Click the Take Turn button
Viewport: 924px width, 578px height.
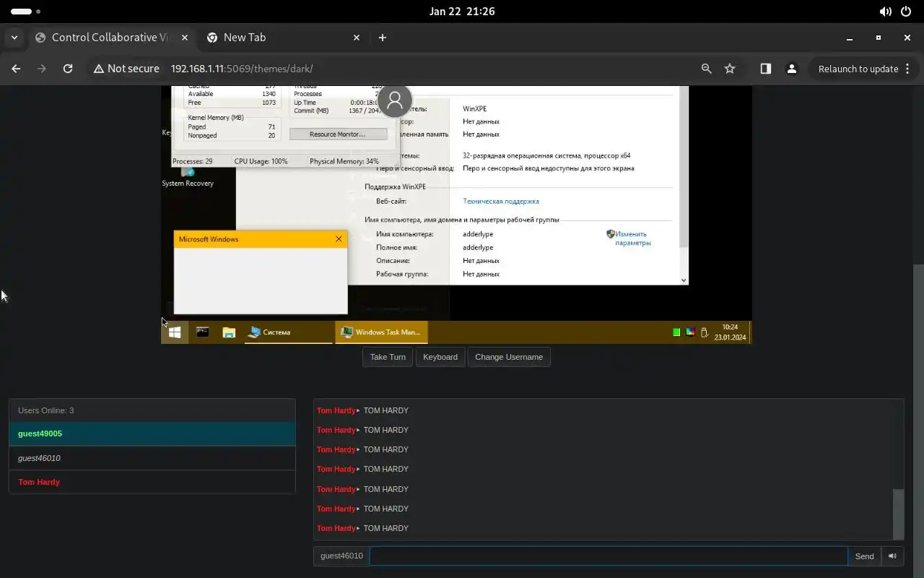coord(388,357)
